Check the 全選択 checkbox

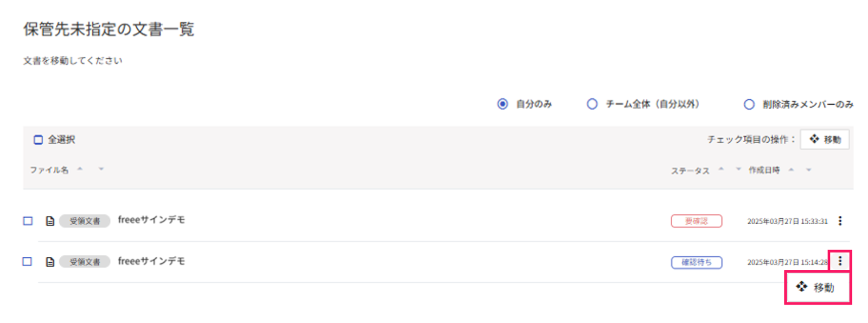(x=38, y=140)
